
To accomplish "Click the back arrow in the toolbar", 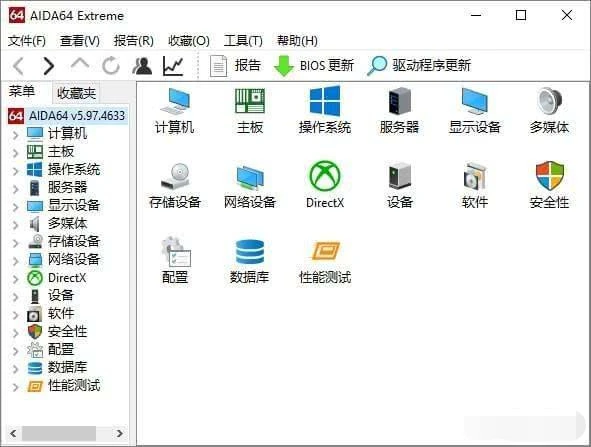I will coord(18,66).
